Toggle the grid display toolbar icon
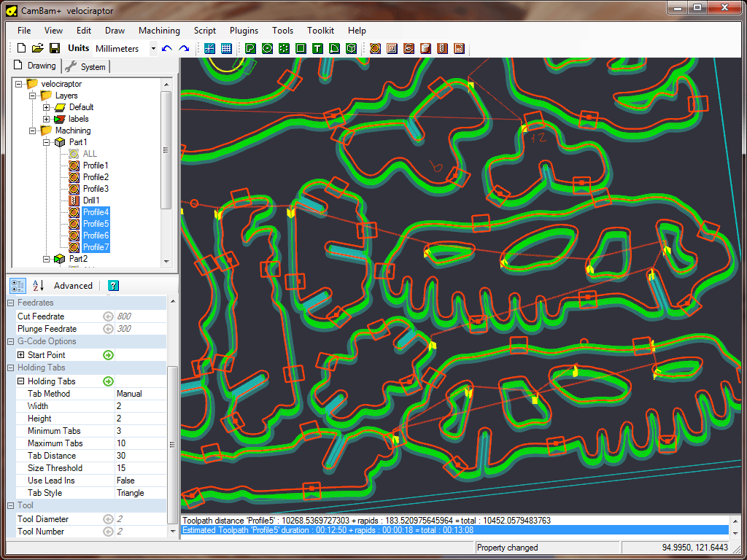This screenshot has width=747, height=560. pyautogui.click(x=226, y=49)
